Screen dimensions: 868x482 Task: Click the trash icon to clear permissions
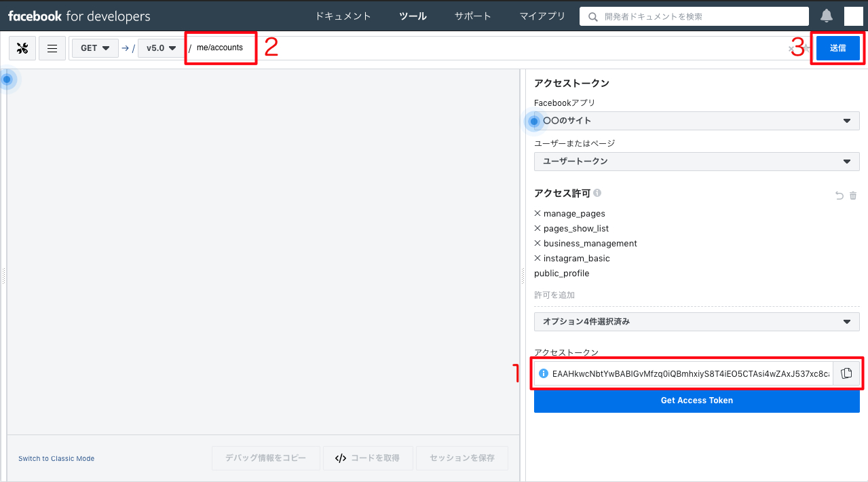[852, 195]
